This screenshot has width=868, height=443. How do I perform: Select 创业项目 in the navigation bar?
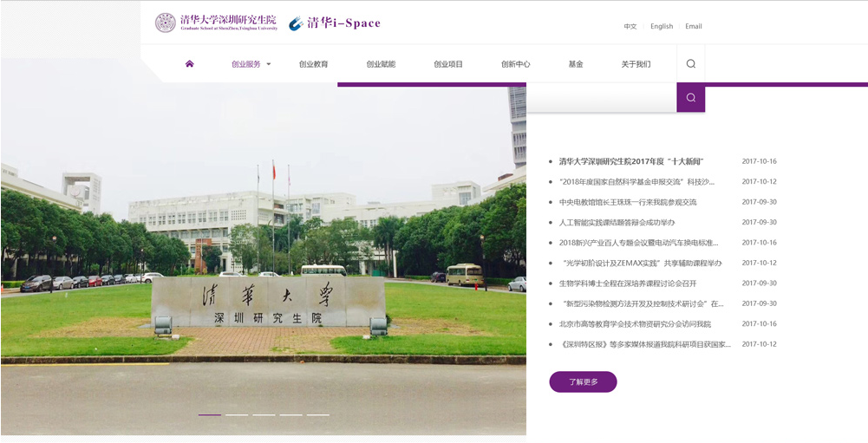[x=448, y=64]
